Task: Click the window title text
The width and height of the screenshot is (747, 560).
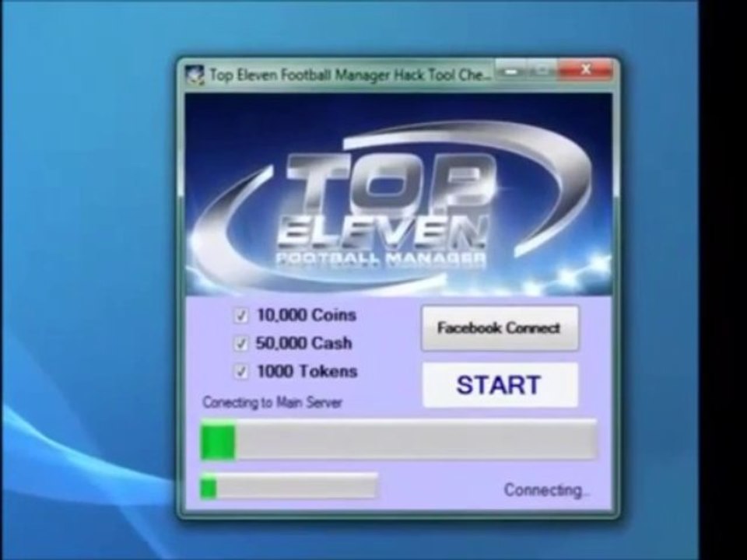Action: pos(351,75)
